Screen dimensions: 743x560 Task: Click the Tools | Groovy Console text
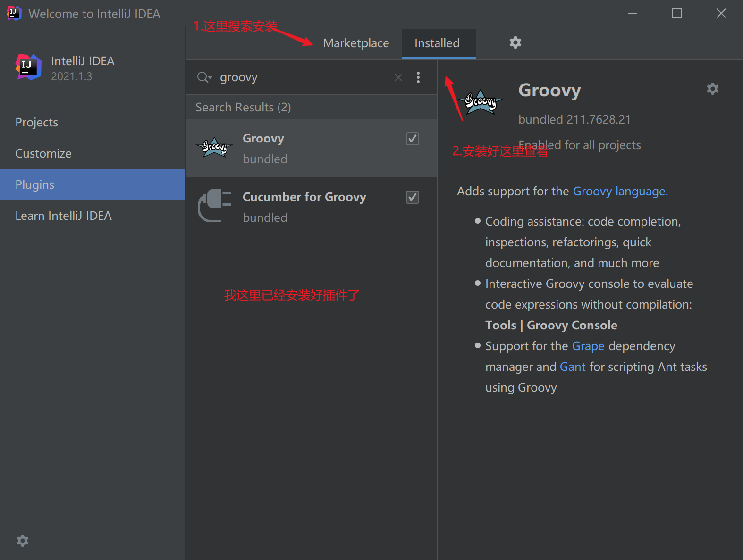click(551, 325)
